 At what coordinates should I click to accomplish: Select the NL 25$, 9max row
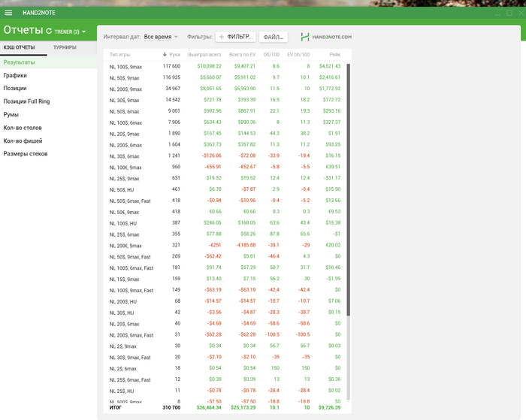click(x=225, y=178)
